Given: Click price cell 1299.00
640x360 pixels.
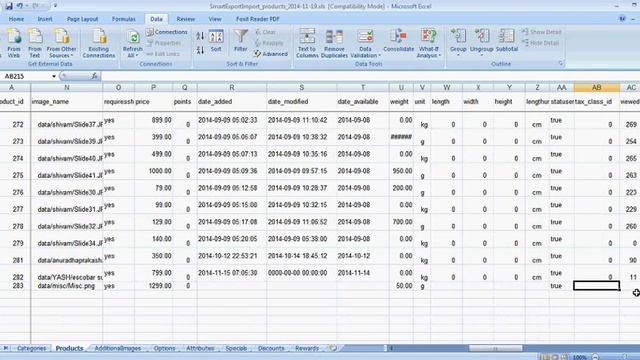Looking at the screenshot, I should coord(153,286).
